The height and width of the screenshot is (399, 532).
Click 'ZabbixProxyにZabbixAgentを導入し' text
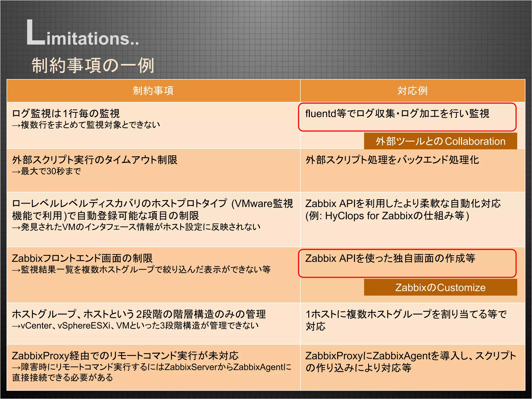click(410, 356)
